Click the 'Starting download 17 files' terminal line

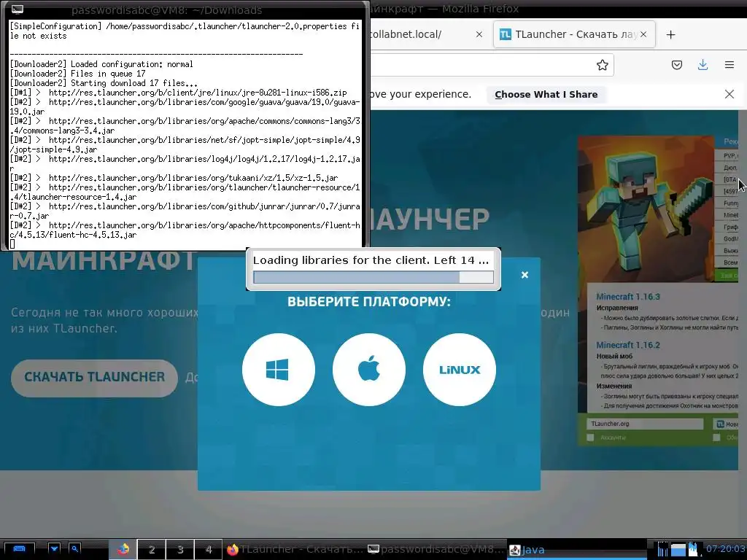[x=104, y=83]
